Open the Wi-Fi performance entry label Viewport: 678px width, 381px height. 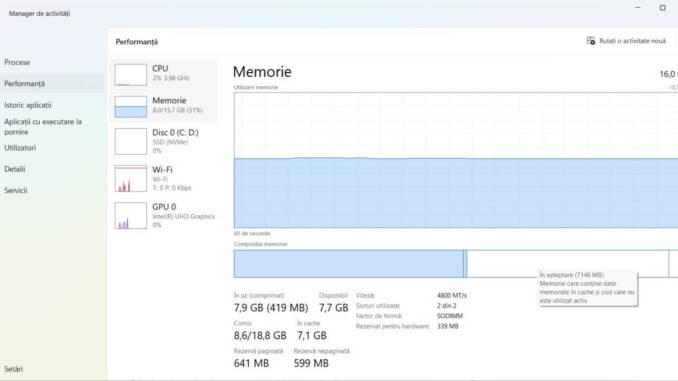coord(162,170)
